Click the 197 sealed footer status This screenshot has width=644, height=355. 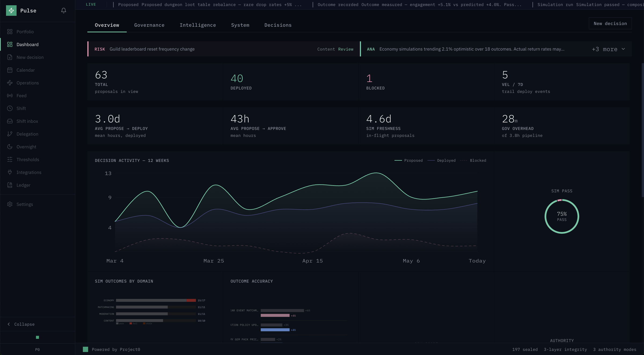pyautogui.click(x=525, y=349)
